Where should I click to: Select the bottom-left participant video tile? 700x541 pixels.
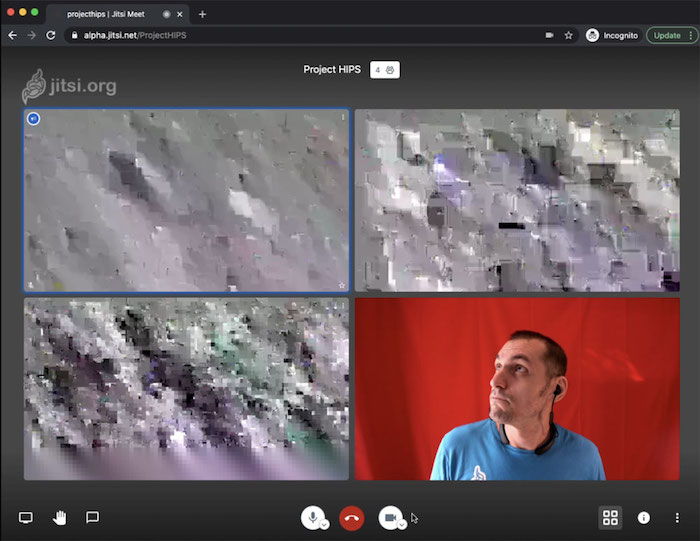186,389
